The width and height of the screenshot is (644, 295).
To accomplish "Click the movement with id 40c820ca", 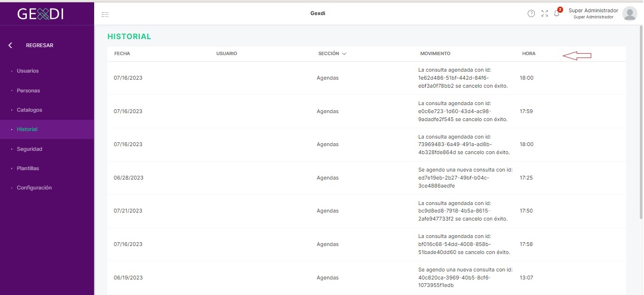I will point(465,278).
